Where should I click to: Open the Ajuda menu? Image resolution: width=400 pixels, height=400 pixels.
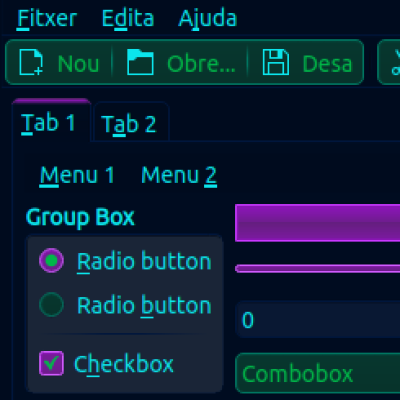point(207,18)
